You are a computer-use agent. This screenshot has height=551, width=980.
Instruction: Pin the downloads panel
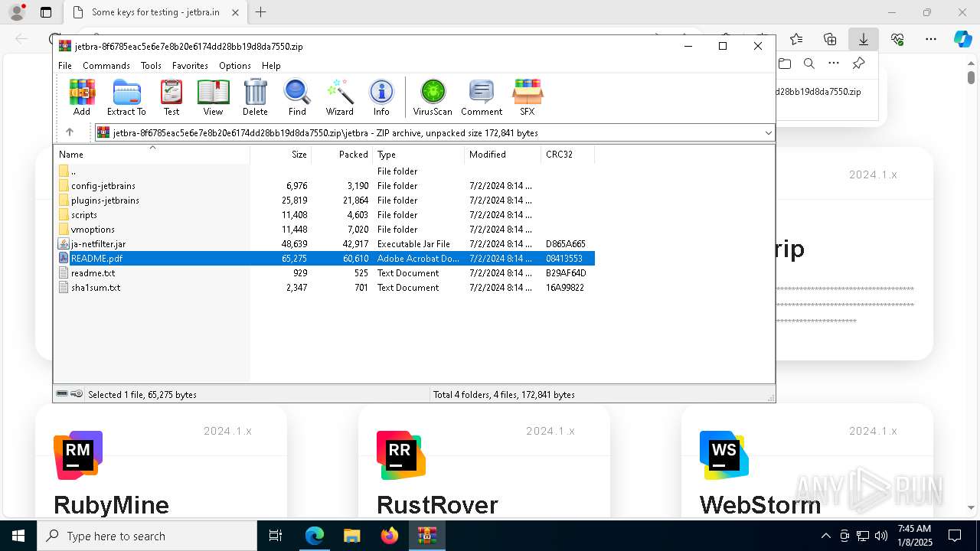tap(858, 64)
